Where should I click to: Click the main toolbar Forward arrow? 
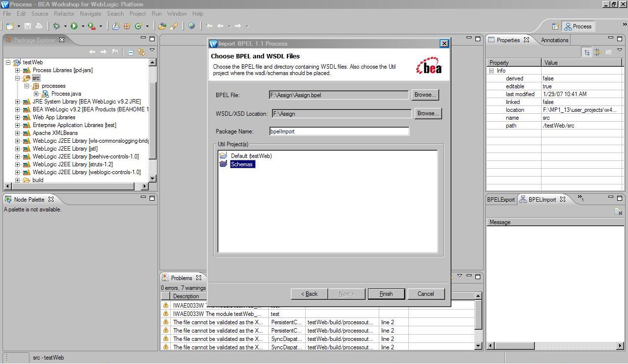tap(238, 26)
